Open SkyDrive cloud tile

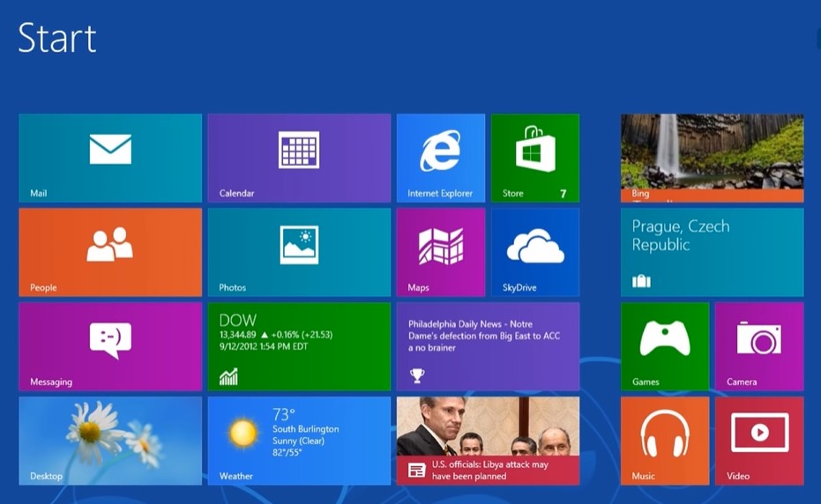click(x=534, y=252)
